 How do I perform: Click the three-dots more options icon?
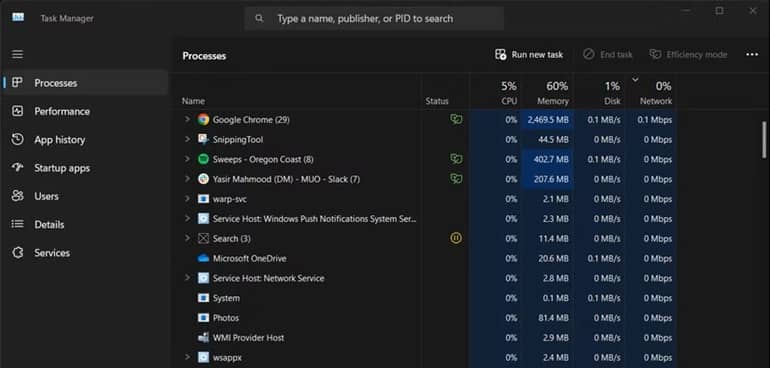[x=752, y=55]
